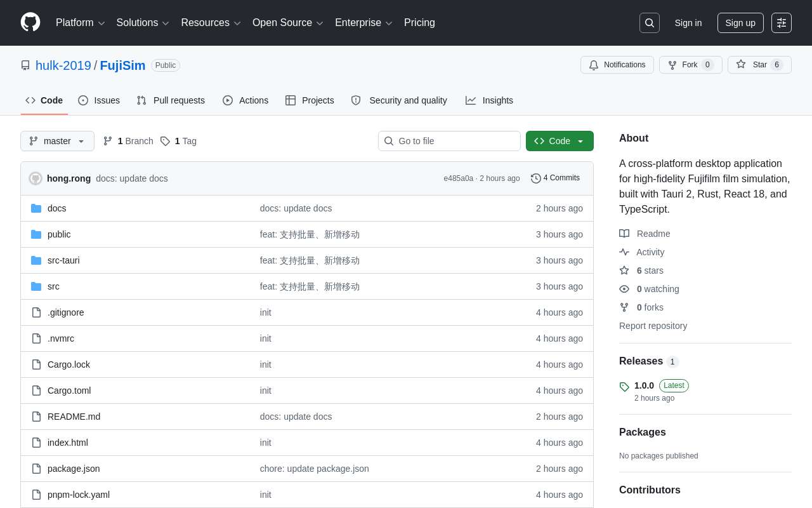Click the public folder icon

tap(36, 234)
